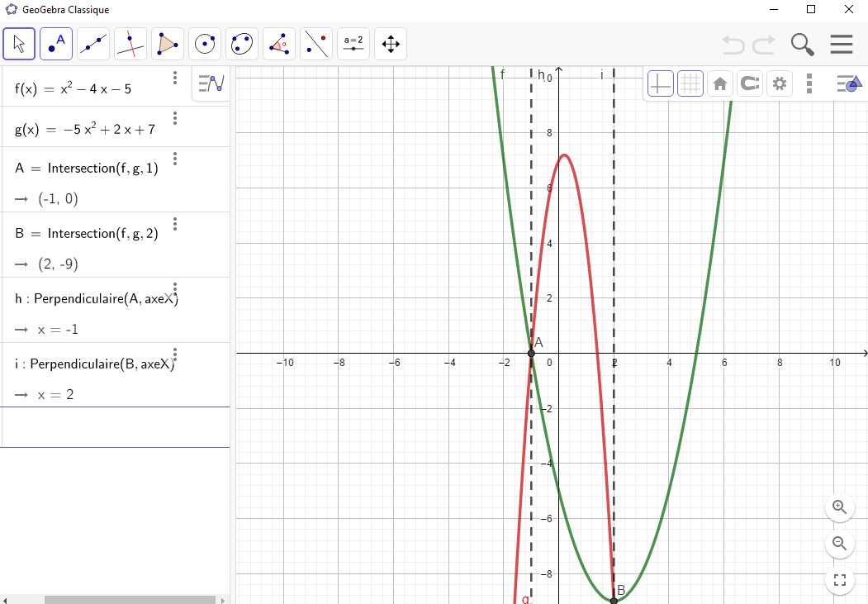Screen dimensions: 868x604
Task: Click point B on the graph
Action: click(614, 601)
